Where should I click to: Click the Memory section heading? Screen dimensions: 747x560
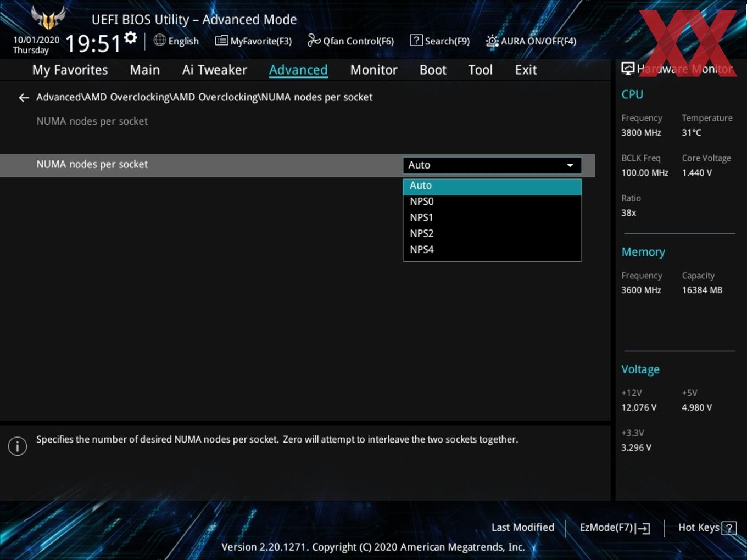(643, 252)
